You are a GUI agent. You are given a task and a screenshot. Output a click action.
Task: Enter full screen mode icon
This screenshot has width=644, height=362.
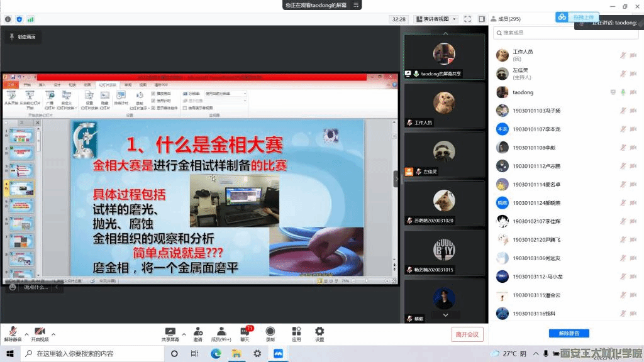[x=467, y=19]
